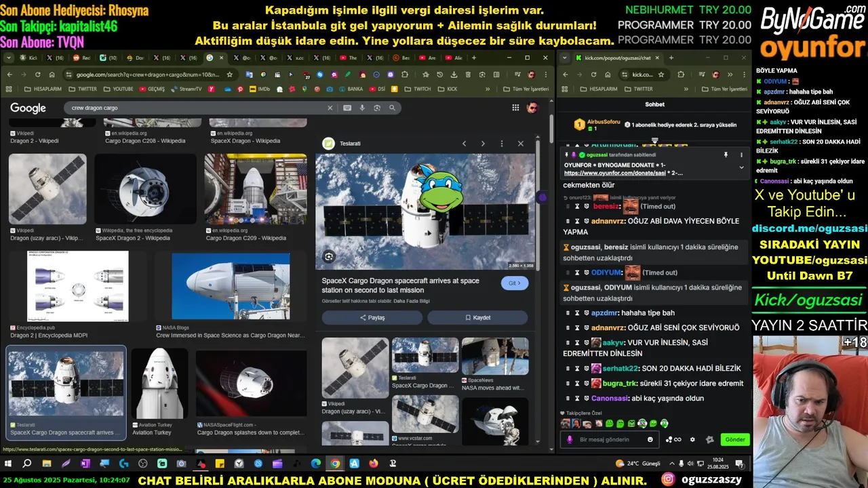868x488 pixels.
Task: Click the Paylaş share button
Action: [x=372, y=317]
